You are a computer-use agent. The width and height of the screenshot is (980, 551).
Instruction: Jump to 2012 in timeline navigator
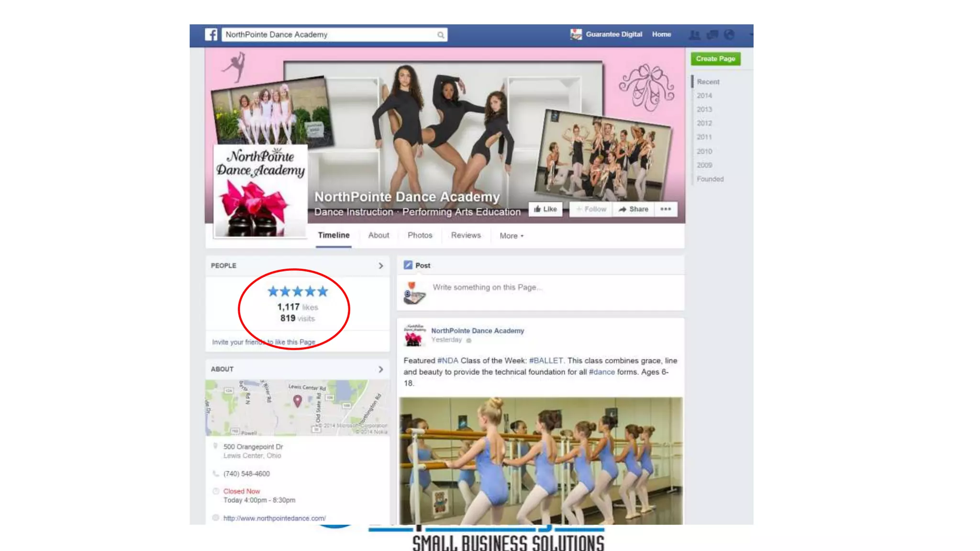click(704, 123)
